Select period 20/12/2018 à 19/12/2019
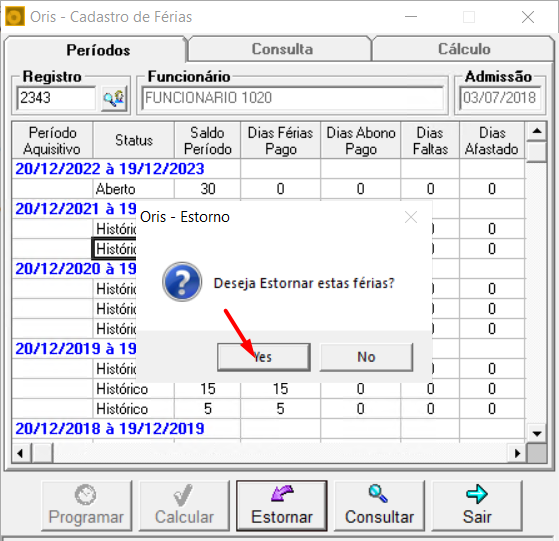Image resolution: width=559 pixels, height=541 pixels. [x=110, y=429]
